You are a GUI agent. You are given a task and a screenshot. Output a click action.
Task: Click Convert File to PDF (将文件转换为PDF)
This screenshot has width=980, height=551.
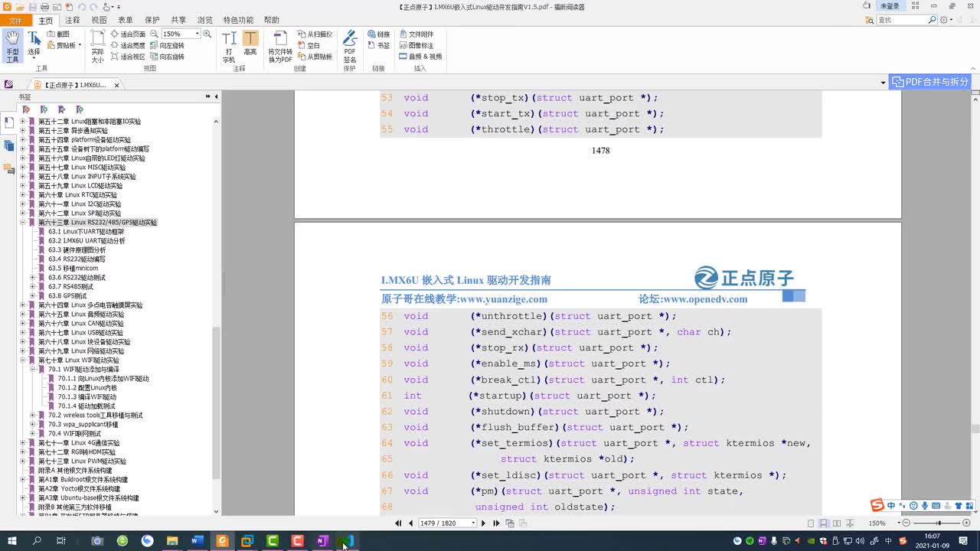coord(279,47)
